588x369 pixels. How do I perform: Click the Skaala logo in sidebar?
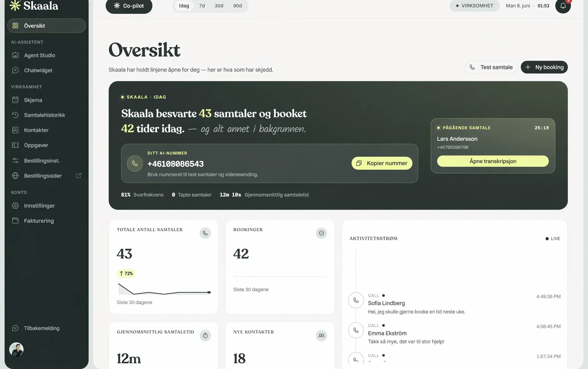coord(34,5)
